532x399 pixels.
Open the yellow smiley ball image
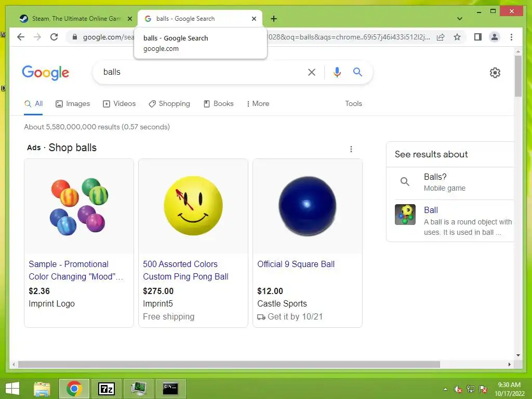193,206
